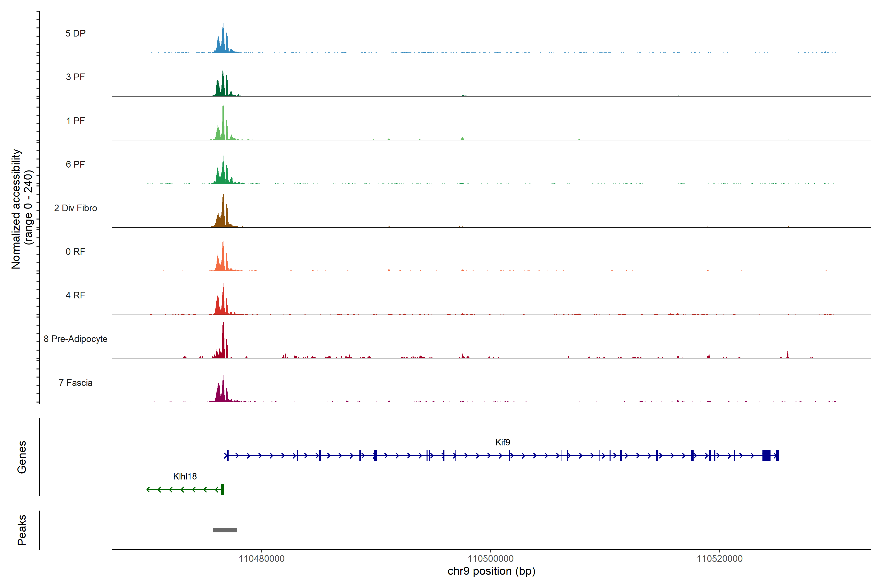Click the 3 PF track label
The width and height of the screenshot is (882, 588).
[x=75, y=77]
